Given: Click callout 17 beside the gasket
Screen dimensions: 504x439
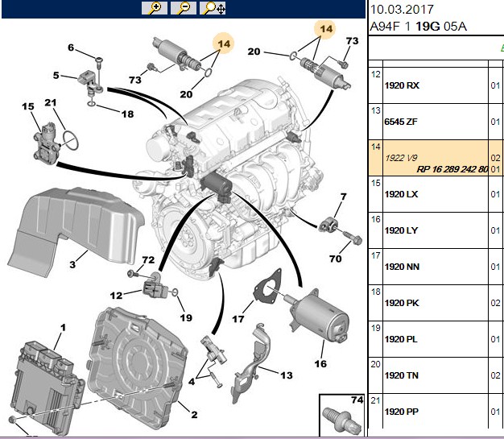Looking at the screenshot, I should pyautogui.click(x=238, y=319).
